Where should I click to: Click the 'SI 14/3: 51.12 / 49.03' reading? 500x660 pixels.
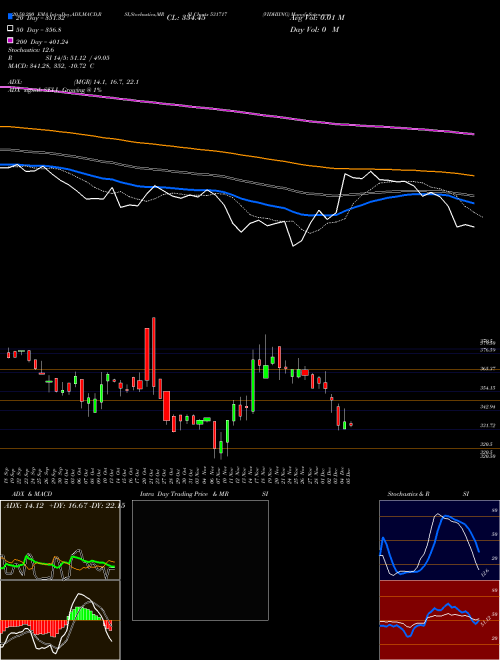pos(78,58)
